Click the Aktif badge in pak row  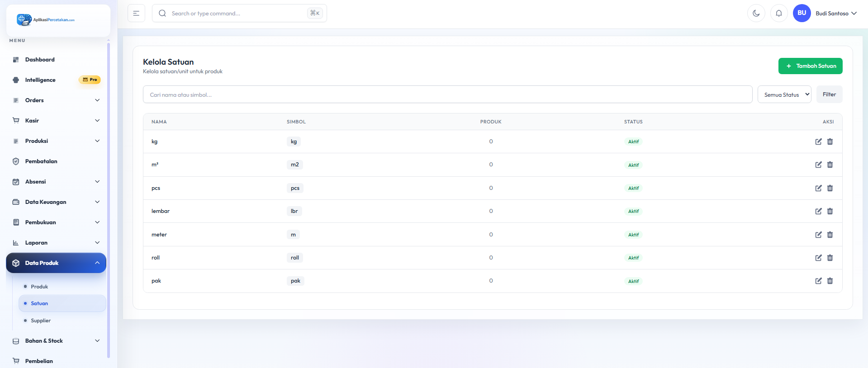tap(633, 281)
